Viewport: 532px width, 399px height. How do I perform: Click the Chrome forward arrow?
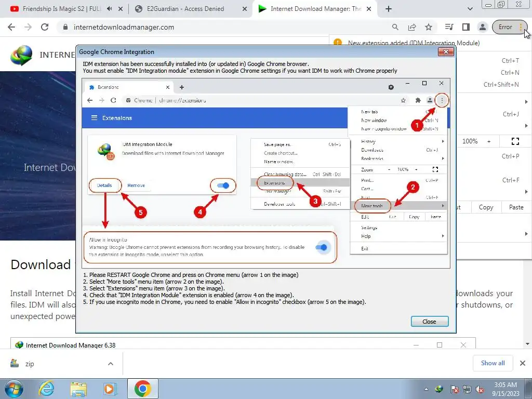point(28,27)
